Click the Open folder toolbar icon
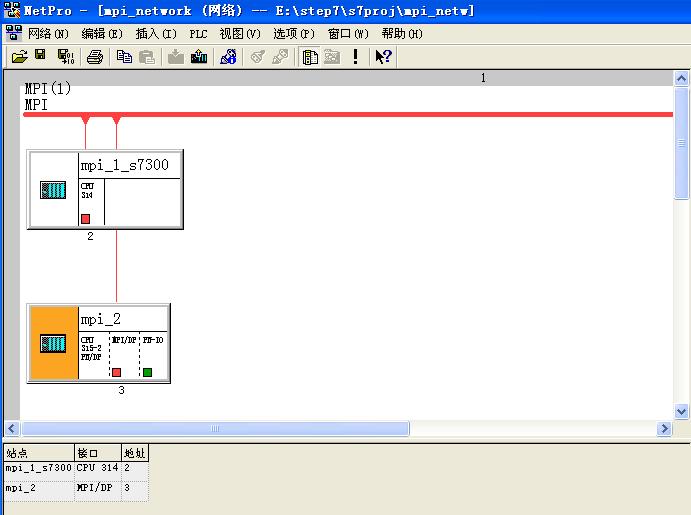Screen dimensions: 691x515 click(x=19, y=57)
